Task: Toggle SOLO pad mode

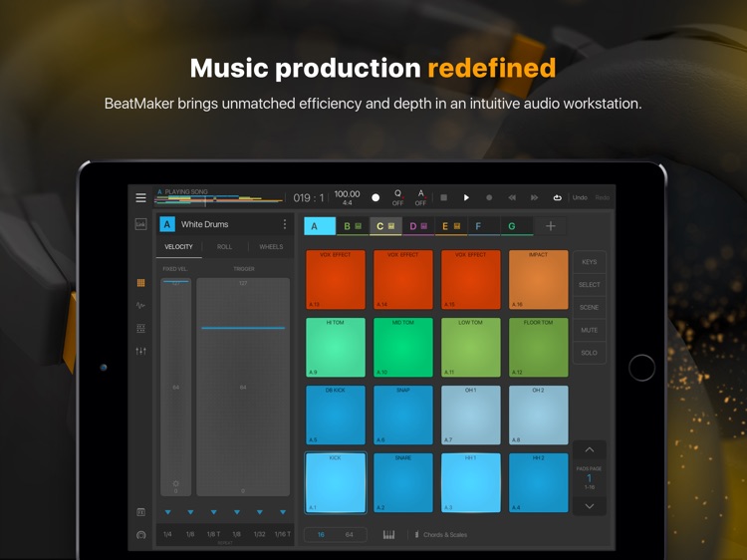Action: click(x=590, y=353)
